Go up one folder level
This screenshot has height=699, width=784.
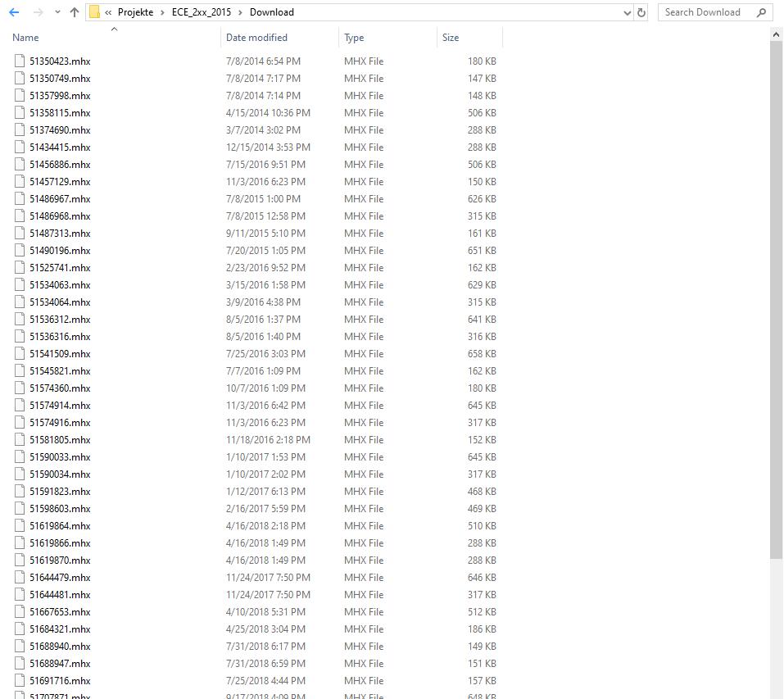pyautogui.click(x=75, y=12)
